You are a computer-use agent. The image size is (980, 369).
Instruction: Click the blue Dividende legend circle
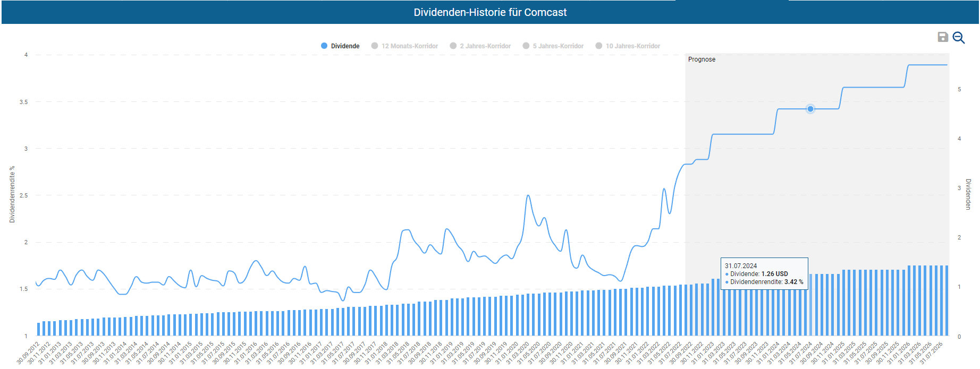pyautogui.click(x=324, y=46)
